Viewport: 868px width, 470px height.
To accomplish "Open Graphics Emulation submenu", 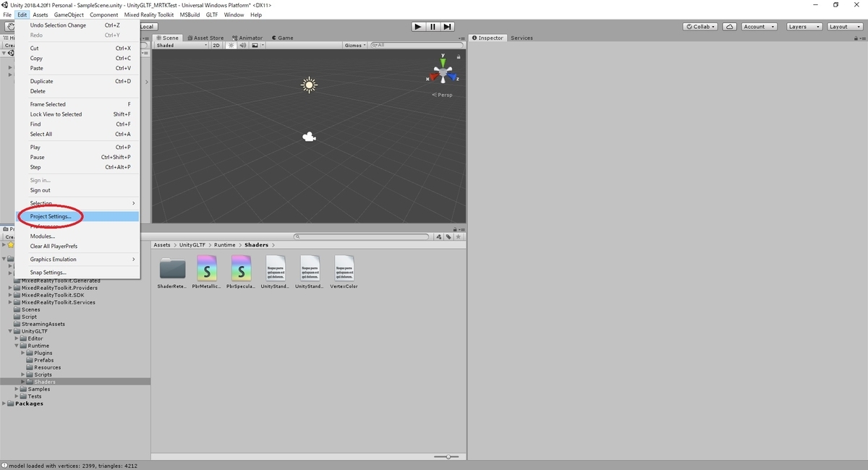I will [78, 259].
